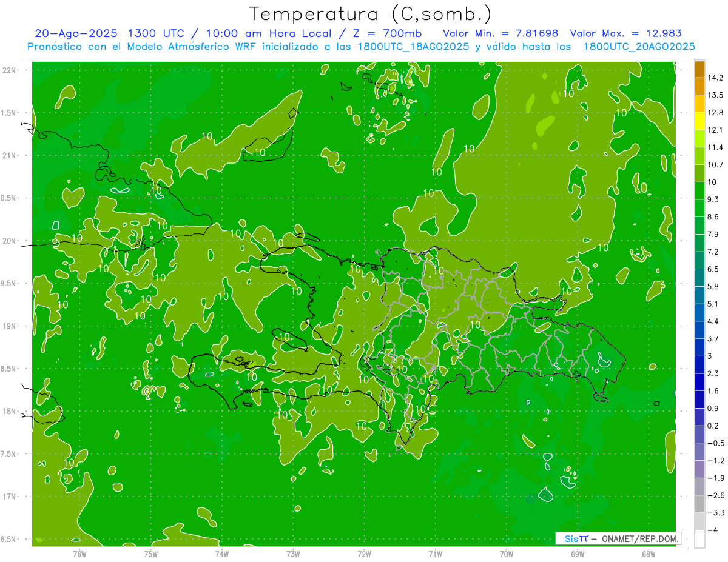
Task: Click the 72W longitude axis label
Action: coord(364,554)
